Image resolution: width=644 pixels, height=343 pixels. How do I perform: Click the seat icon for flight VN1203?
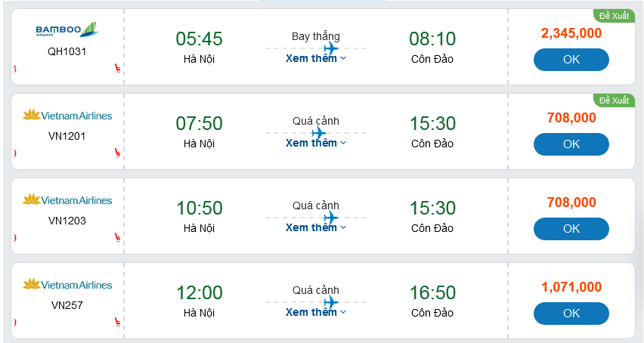(x=117, y=237)
